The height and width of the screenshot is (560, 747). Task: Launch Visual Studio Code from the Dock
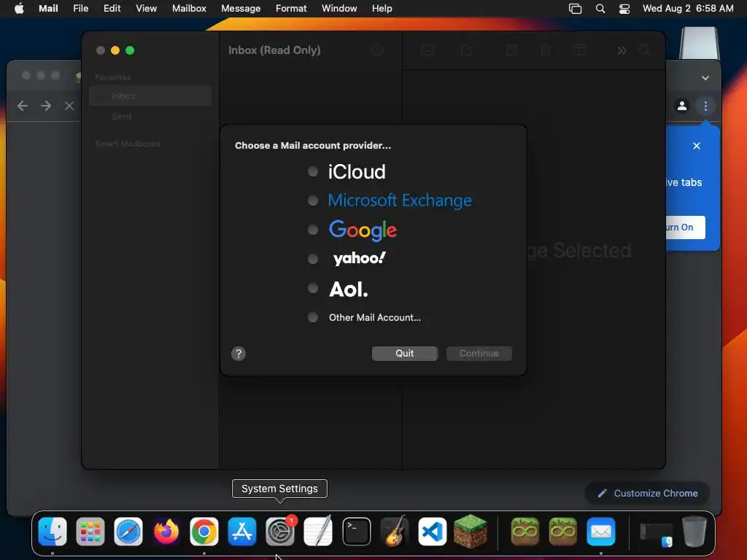click(432, 531)
